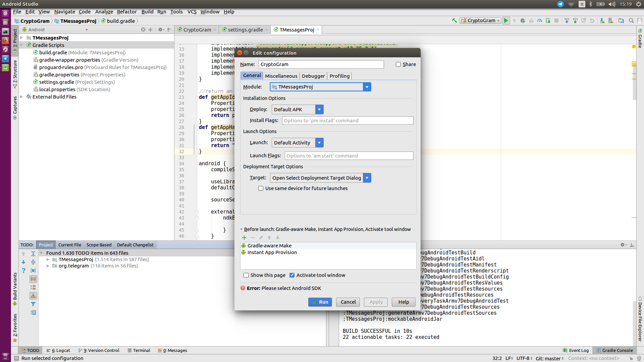644x362 pixels.
Task: Open Search Everywhere magnifier
Action: tap(631, 20)
